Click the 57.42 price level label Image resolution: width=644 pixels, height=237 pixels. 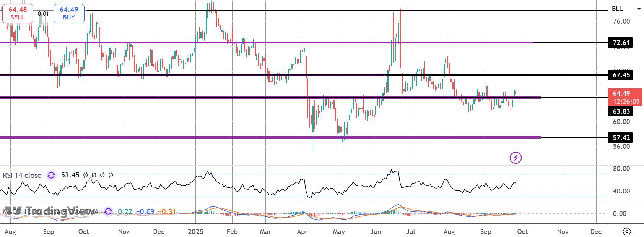tap(621, 137)
